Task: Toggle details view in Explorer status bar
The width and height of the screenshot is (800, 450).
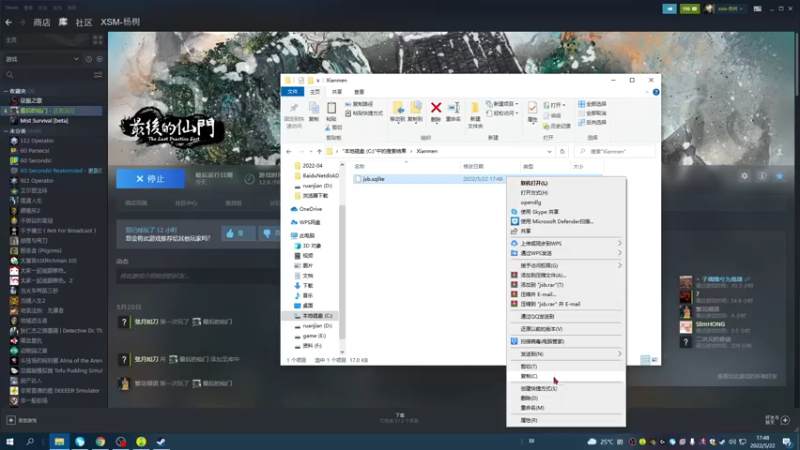Action: click(645, 360)
